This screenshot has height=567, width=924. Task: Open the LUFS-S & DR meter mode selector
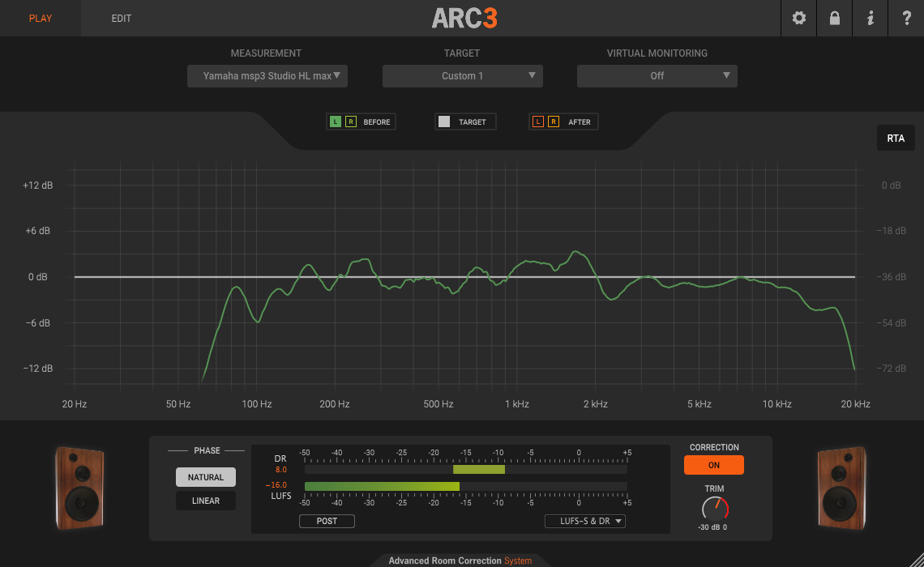tap(584, 521)
